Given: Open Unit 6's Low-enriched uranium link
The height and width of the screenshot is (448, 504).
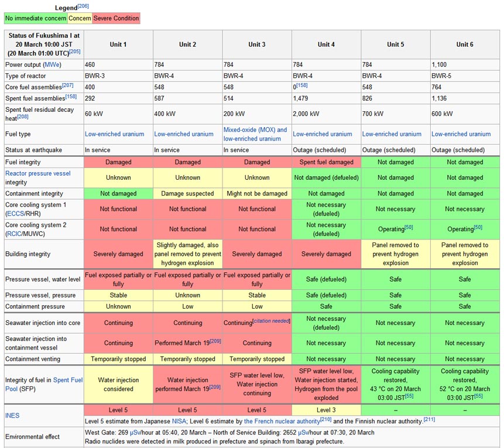Looking at the screenshot, I should coord(461,134).
